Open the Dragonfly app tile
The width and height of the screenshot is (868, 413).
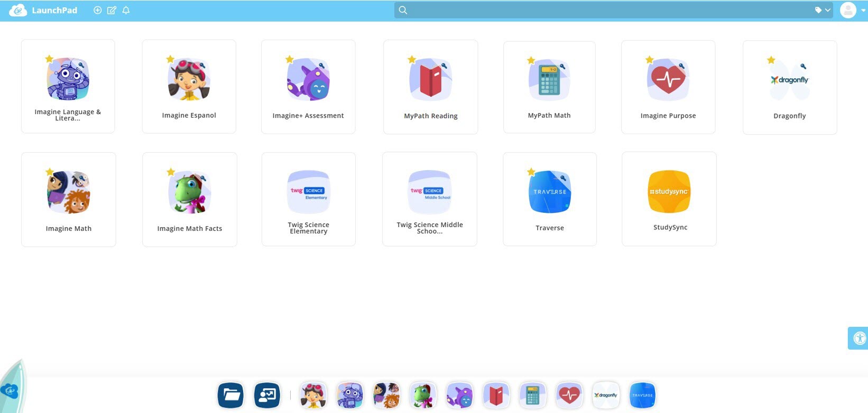(x=790, y=87)
